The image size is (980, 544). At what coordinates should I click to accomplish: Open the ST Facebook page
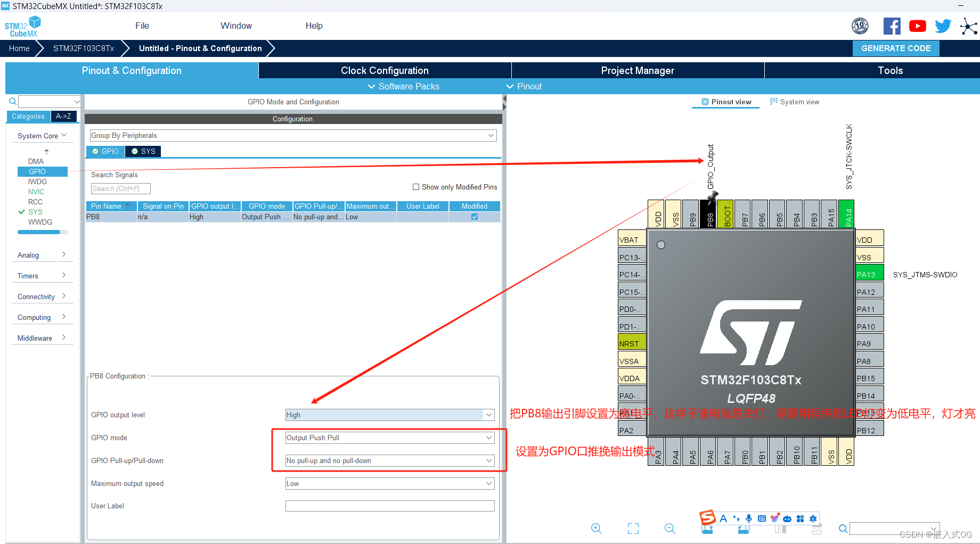(892, 26)
